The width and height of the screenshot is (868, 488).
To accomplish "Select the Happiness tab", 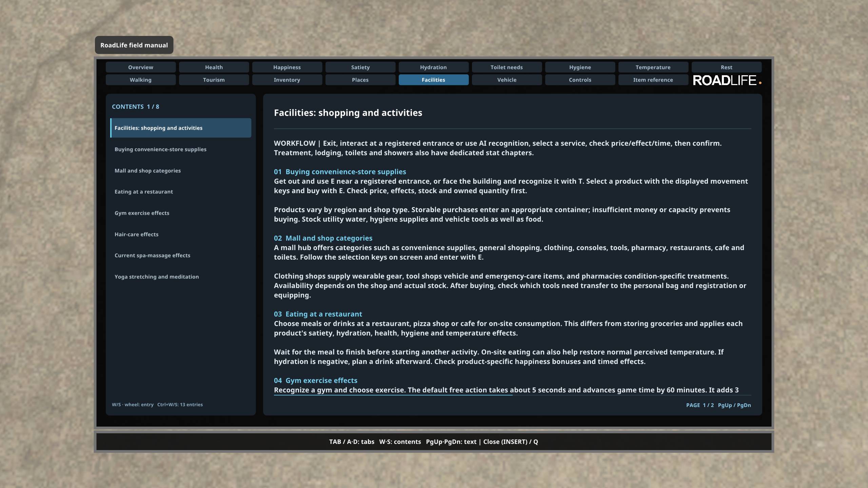I will 287,67.
